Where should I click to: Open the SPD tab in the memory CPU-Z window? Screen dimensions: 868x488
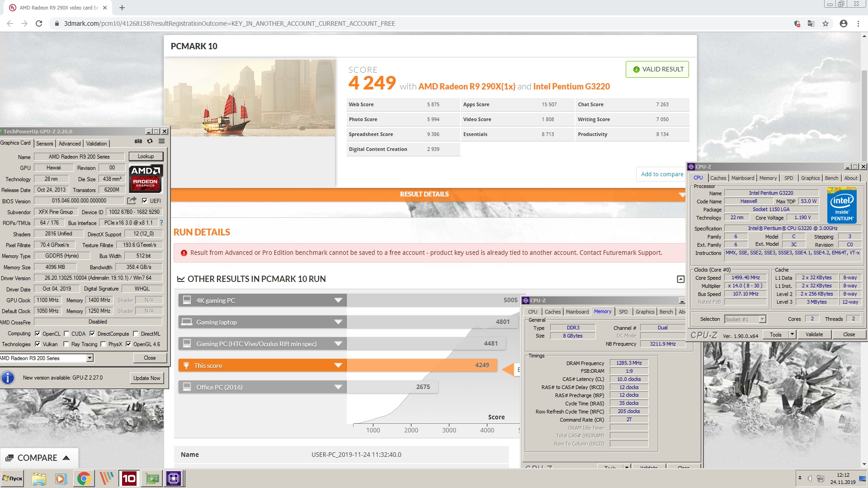click(x=623, y=312)
